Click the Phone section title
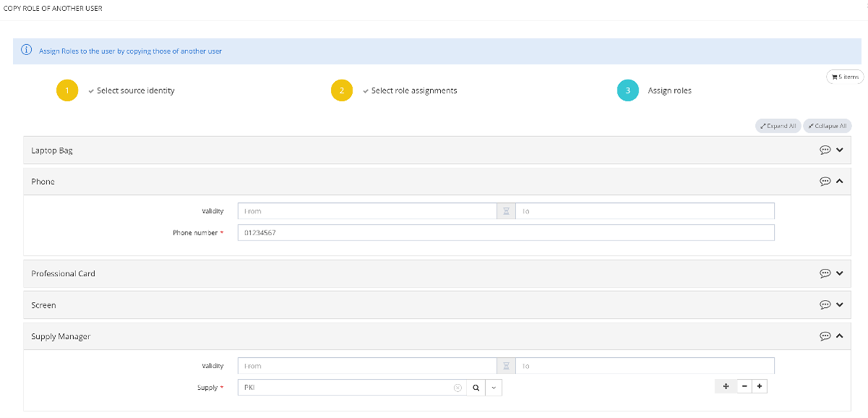This screenshot has width=868, height=418. click(x=43, y=181)
